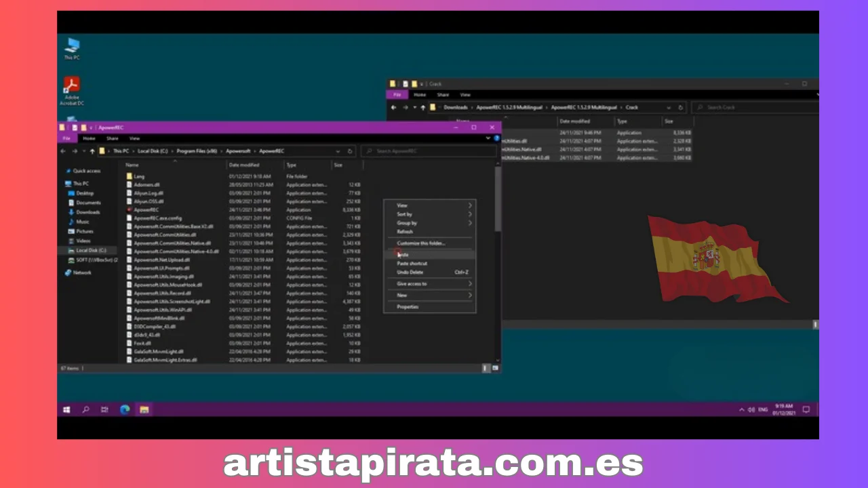The height and width of the screenshot is (488, 868).
Task: Expand the View submenu in context menu
Action: [x=430, y=205]
